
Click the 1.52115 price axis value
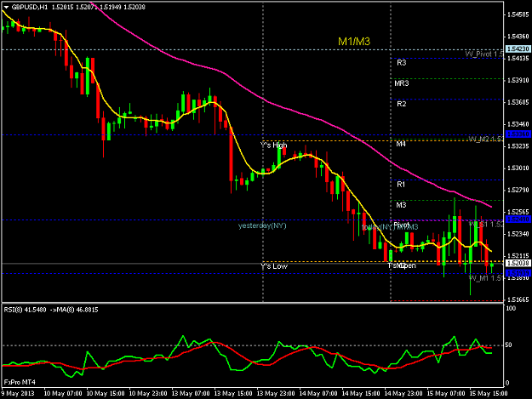[518, 256]
